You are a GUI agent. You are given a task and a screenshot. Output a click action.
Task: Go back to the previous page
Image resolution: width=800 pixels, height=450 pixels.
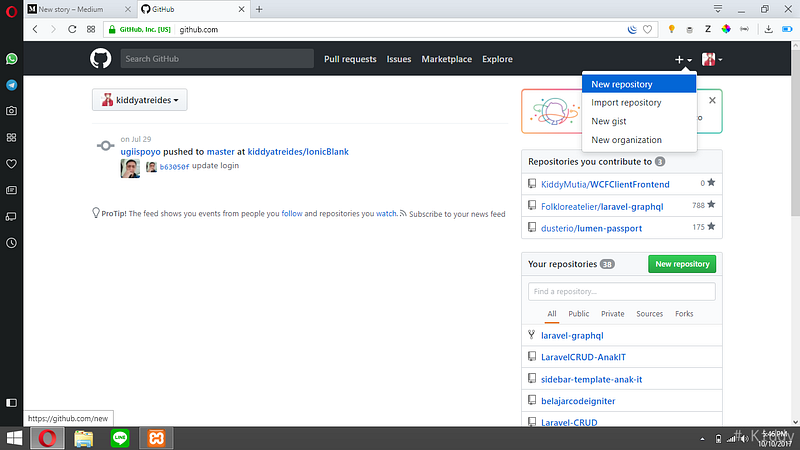click(x=35, y=29)
